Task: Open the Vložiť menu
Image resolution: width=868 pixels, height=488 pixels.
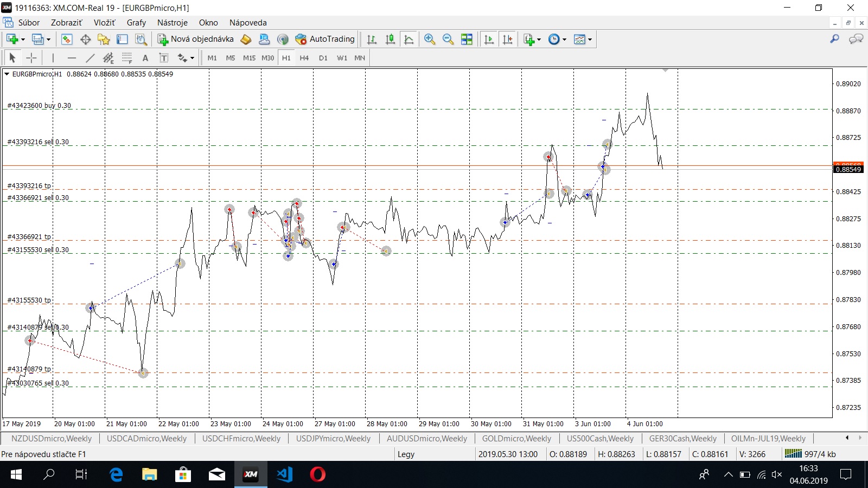Action: pyautogui.click(x=104, y=23)
